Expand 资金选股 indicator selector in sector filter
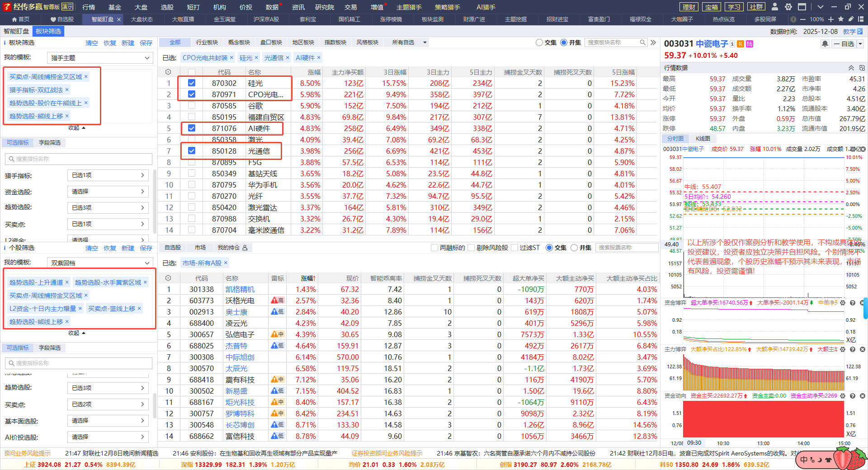The width and height of the screenshot is (868, 470). (x=108, y=192)
